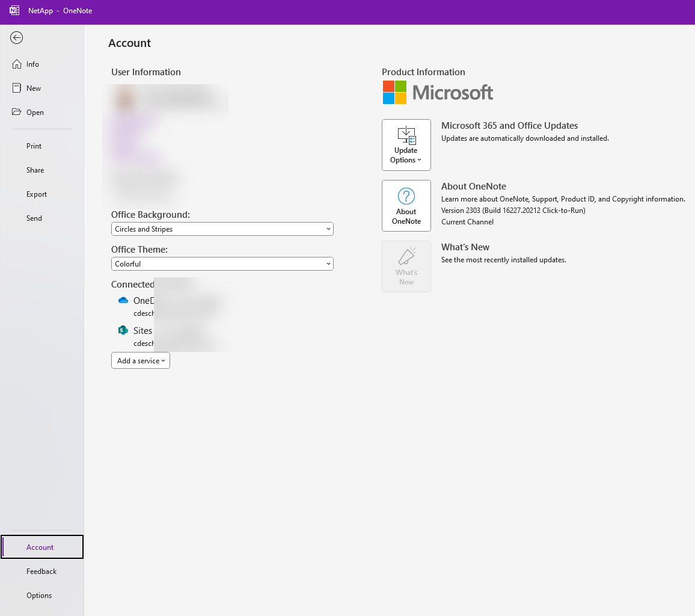
Task: Click the back arrow circle icon
Action: [x=16, y=38]
